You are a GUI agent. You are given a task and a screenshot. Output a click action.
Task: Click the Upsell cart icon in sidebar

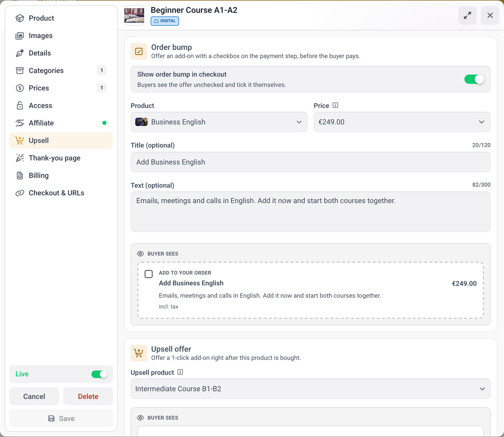coord(20,140)
